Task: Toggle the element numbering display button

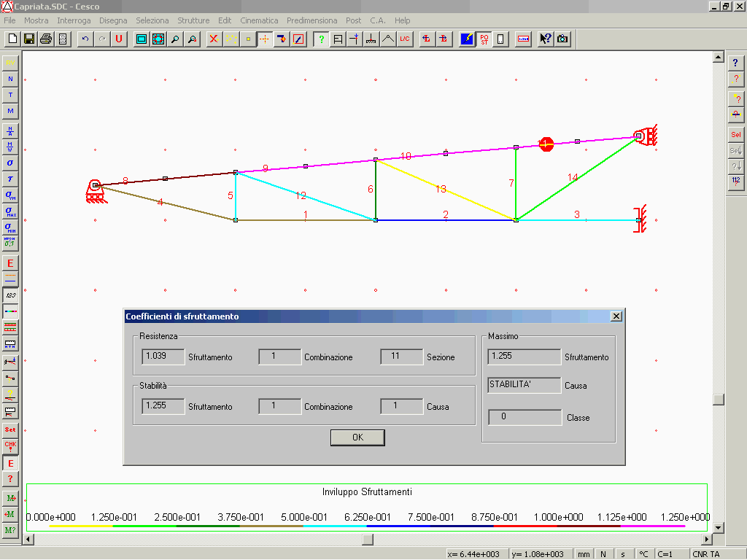Action: coord(10,295)
